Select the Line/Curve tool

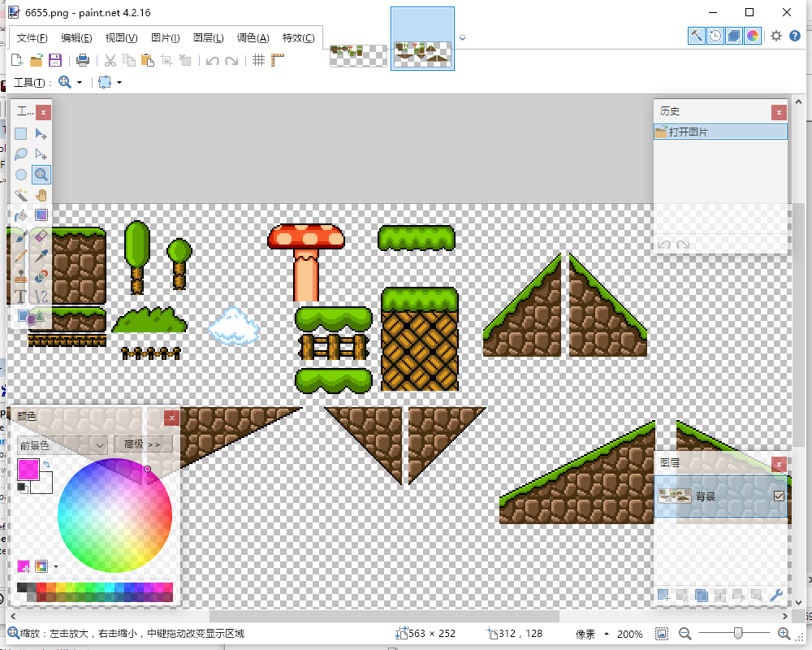click(41, 297)
